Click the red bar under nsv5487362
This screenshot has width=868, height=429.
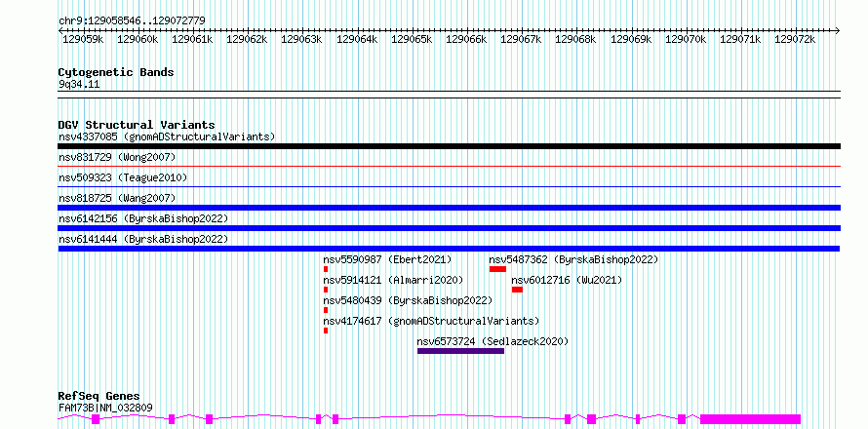pyautogui.click(x=497, y=269)
